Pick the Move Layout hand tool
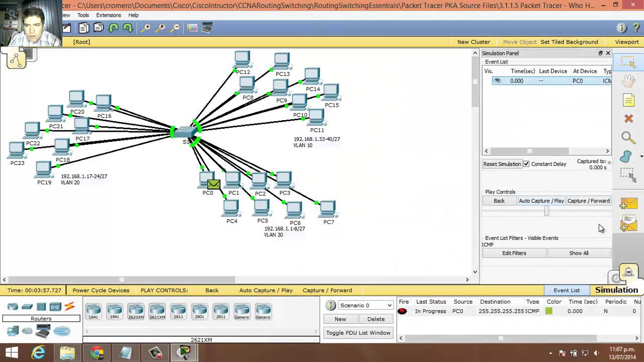Viewport: 644px width, 362px height. click(x=628, y=81)
